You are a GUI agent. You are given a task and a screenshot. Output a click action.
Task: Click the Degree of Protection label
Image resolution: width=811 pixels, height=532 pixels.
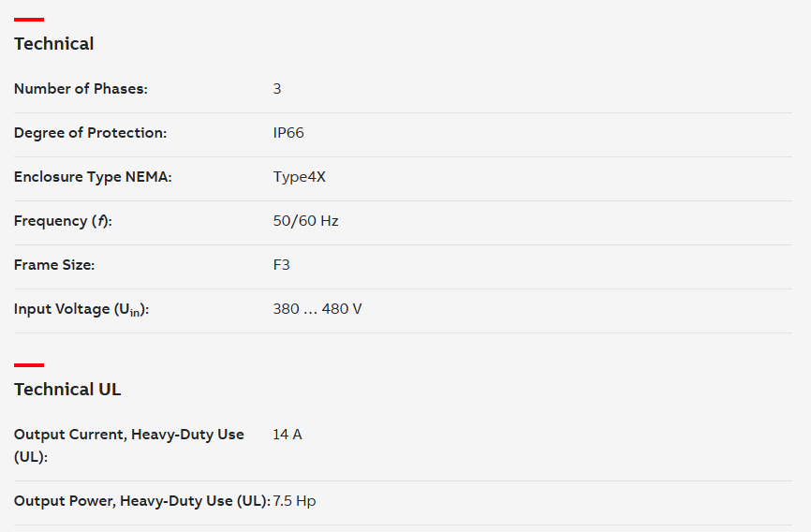(90, 133)
